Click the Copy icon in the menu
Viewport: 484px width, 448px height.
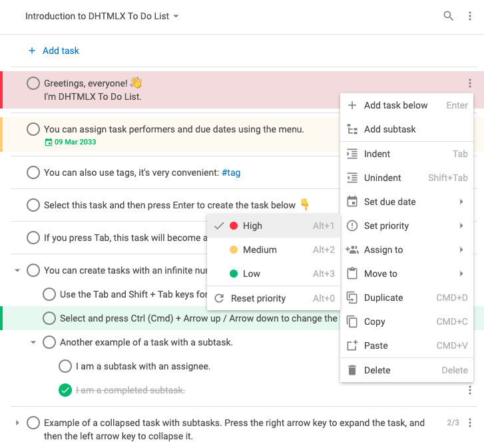click(352, 322)
